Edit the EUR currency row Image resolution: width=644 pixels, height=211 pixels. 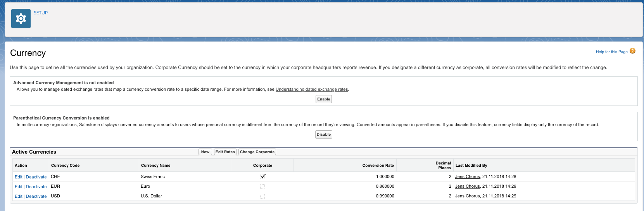pyautogui.click(x=19, y=187)
